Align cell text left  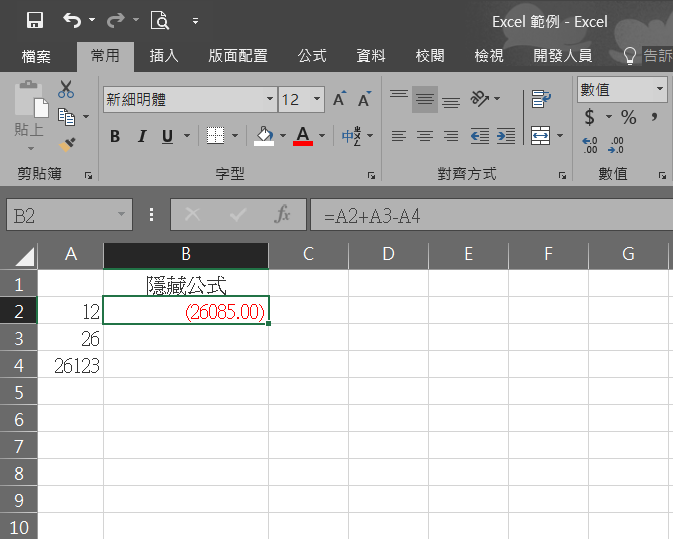pyautogui.click(x=399, y=136)
